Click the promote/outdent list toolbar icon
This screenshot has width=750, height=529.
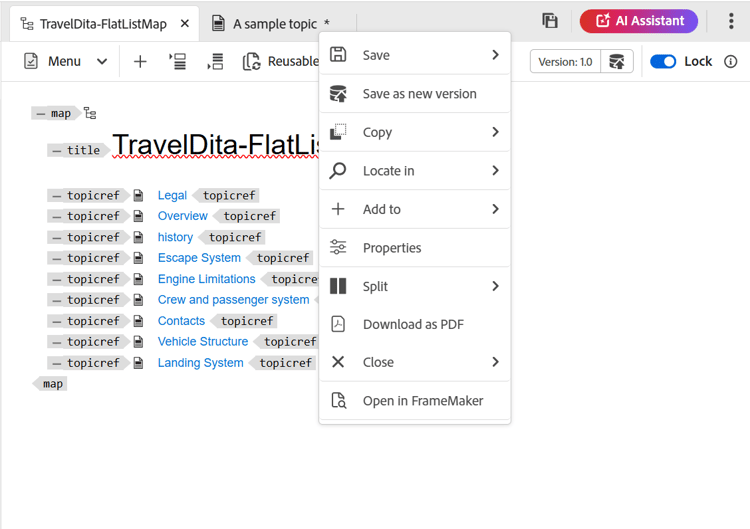click(216, 62)
